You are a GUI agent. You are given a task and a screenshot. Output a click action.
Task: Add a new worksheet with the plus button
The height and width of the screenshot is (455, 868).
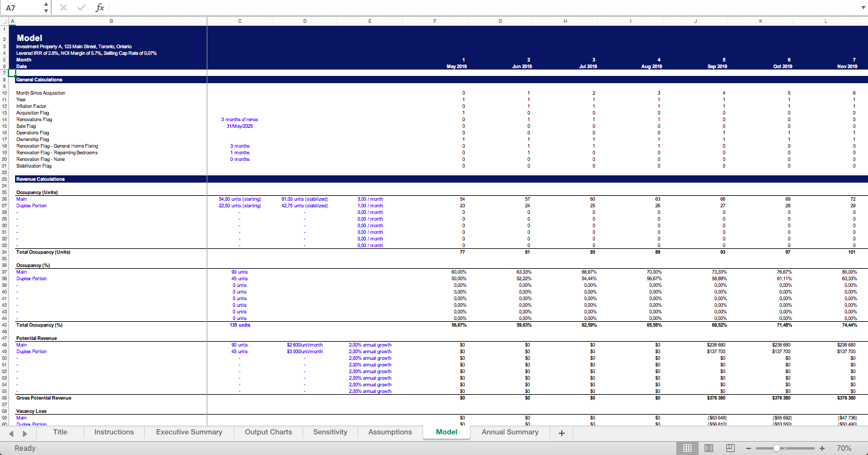tap(561, 432)
